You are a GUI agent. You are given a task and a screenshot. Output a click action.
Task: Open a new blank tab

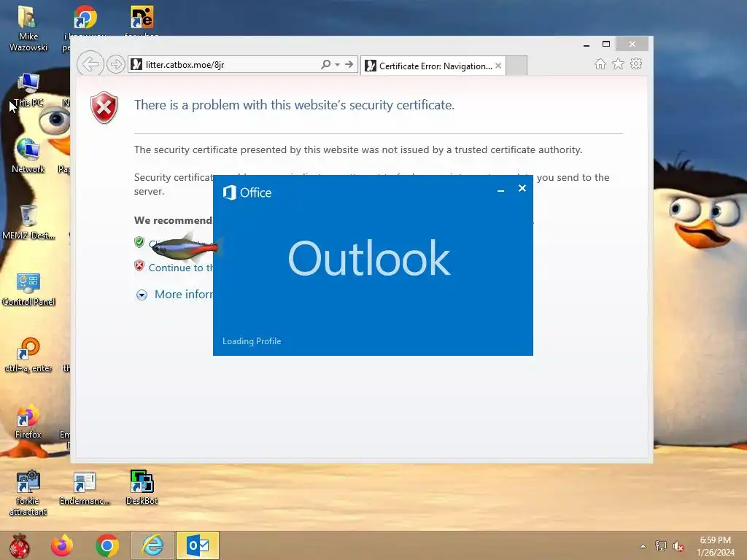516,66
